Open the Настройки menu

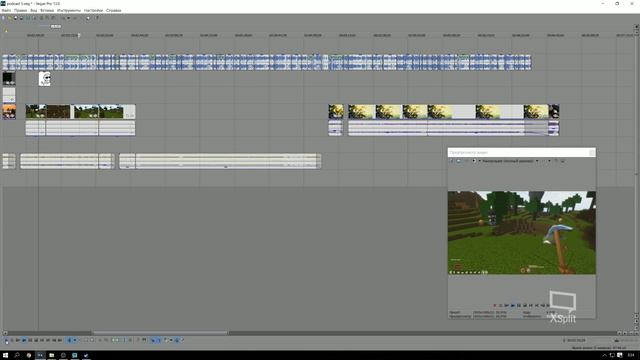point(93,10)
